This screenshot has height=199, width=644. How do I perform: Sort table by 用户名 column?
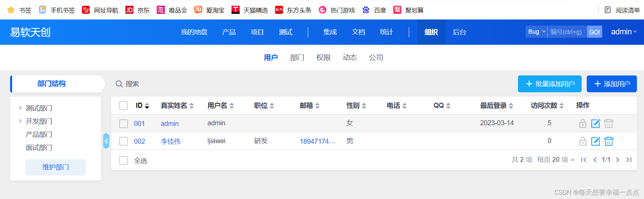[220, 105]
